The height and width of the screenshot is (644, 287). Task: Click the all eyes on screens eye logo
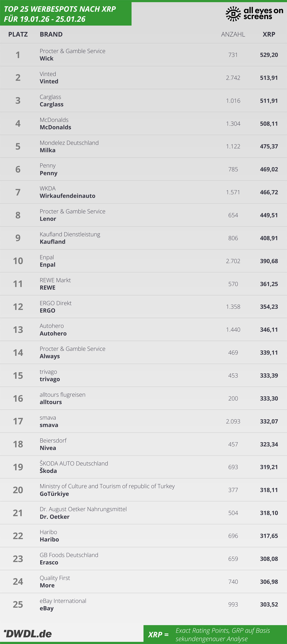point(233,14)
